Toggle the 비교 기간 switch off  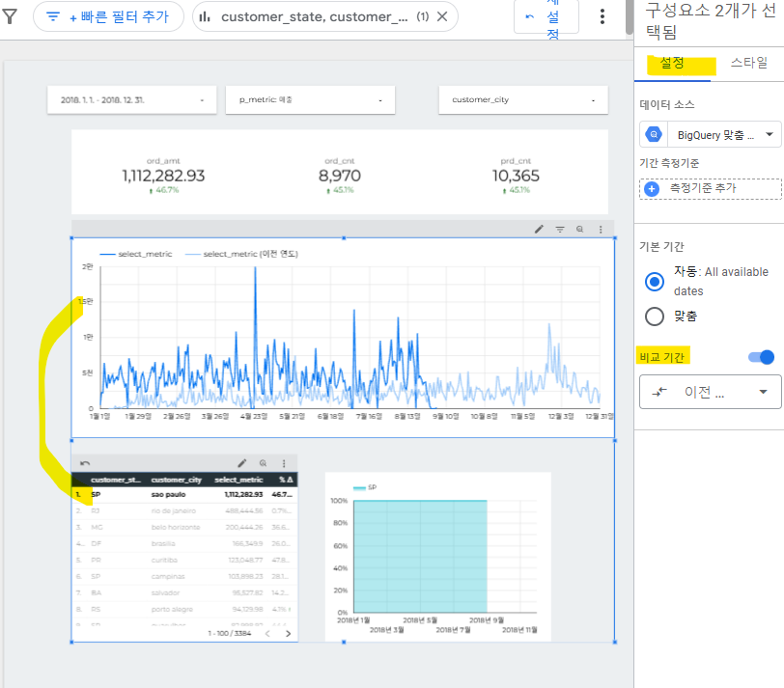click(761, 357)
